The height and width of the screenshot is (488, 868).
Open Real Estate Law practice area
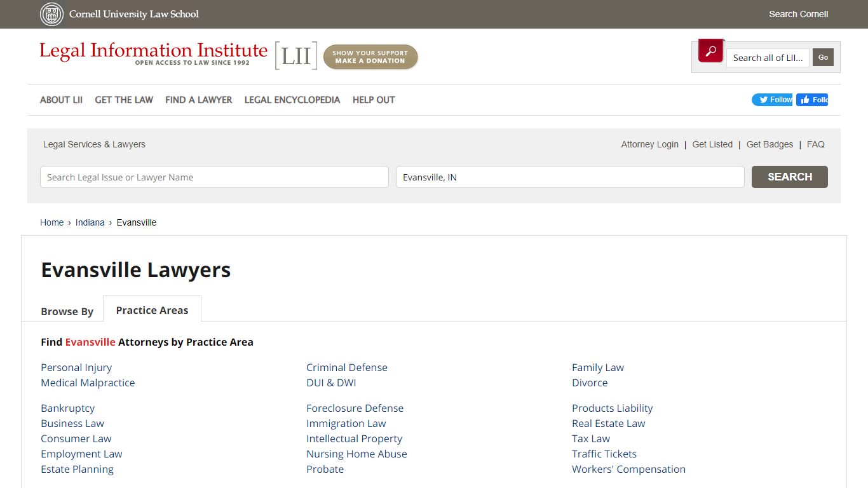click(608, 423)
